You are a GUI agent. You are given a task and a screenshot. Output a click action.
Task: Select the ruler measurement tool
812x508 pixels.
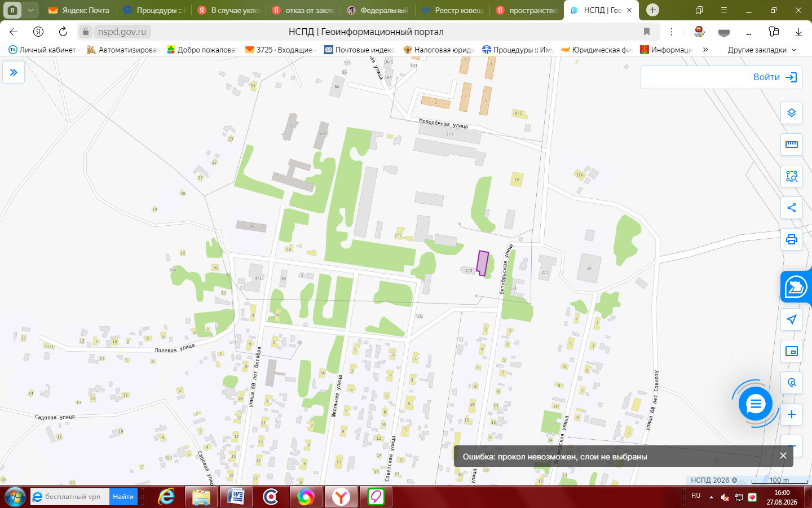(792, 144)
